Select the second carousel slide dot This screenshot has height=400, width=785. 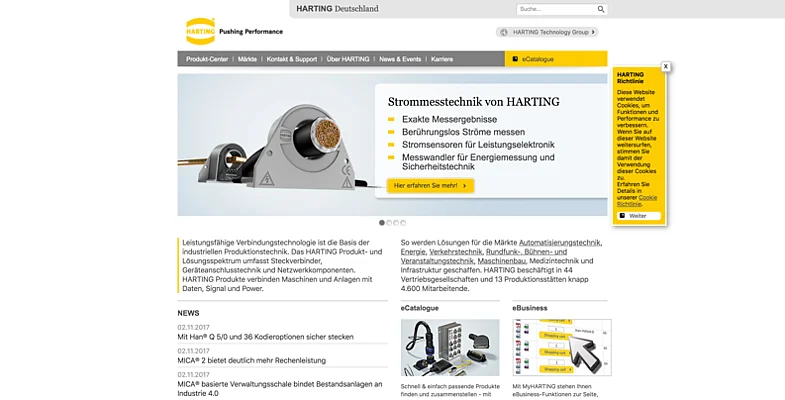pos(389,222)
